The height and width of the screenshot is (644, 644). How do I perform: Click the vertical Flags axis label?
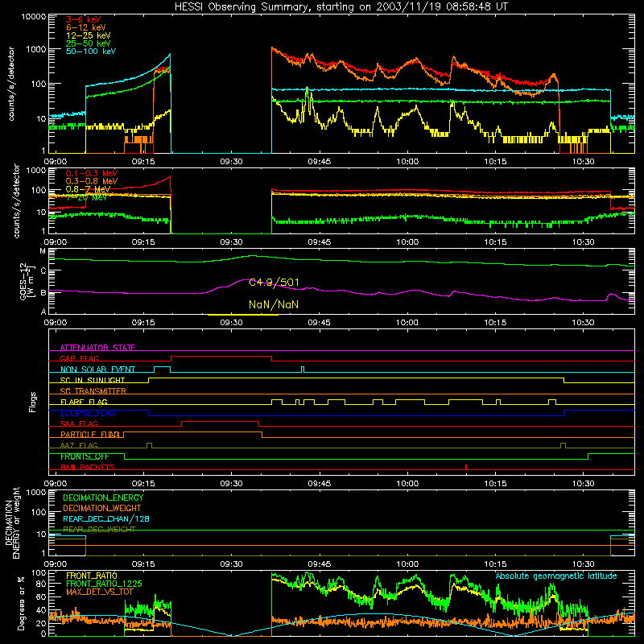pos(33,402)
